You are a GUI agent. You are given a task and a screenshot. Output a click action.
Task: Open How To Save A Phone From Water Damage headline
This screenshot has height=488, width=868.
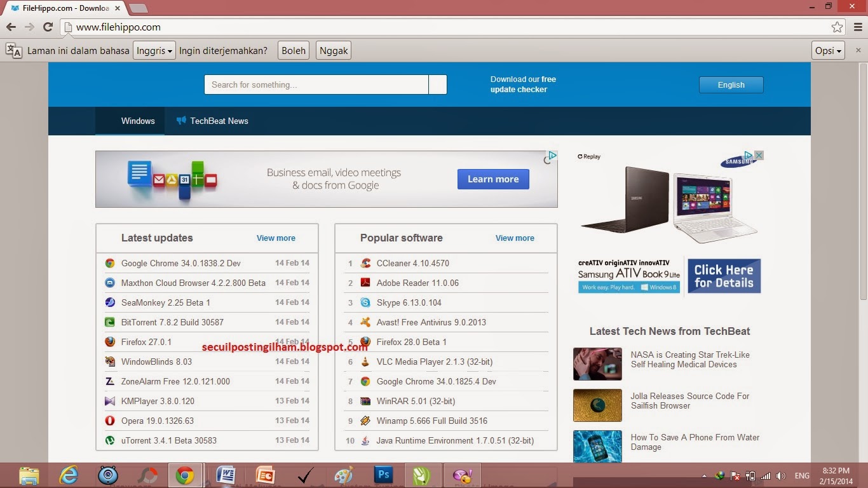click(x=695, y=442)
